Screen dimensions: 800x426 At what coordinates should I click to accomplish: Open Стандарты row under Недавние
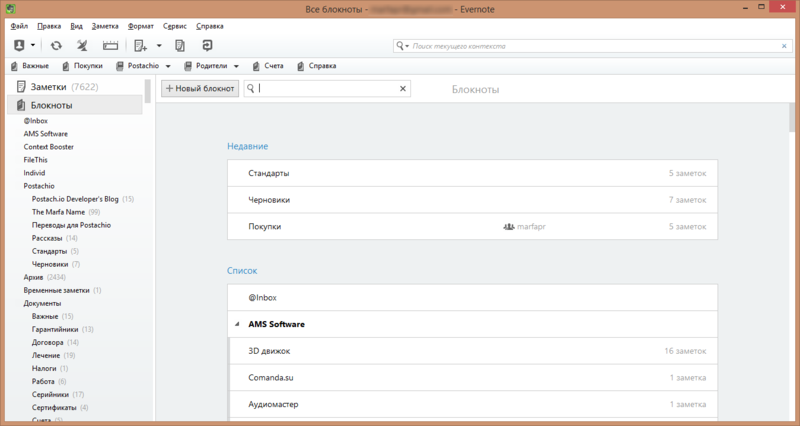472,173
